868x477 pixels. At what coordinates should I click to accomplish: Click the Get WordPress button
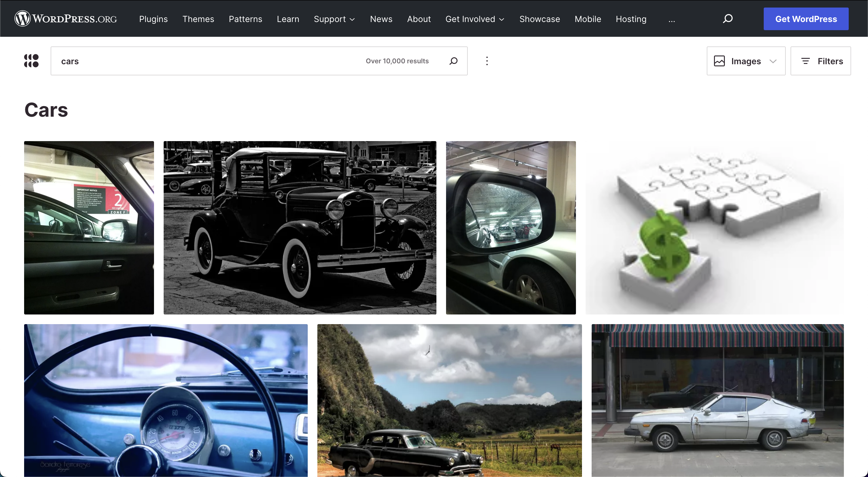click(x=806, y=19)
